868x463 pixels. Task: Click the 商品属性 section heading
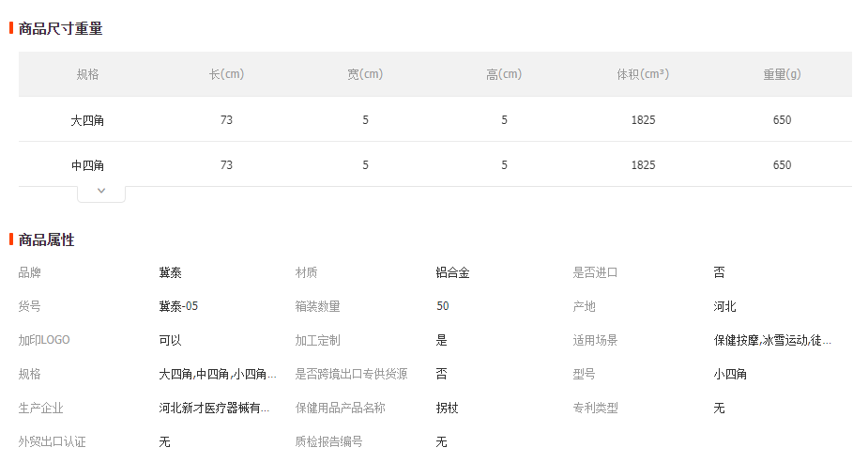click(47, 239)
